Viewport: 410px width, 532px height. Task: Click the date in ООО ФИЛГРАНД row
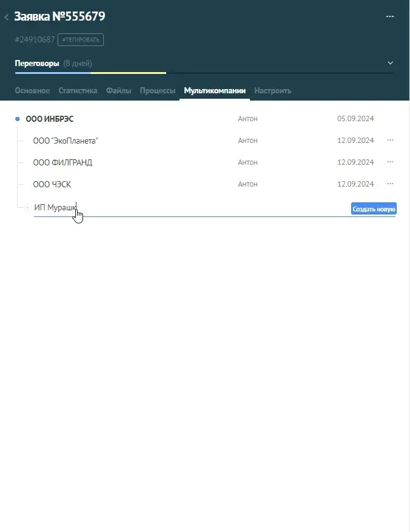click(355, 162)
